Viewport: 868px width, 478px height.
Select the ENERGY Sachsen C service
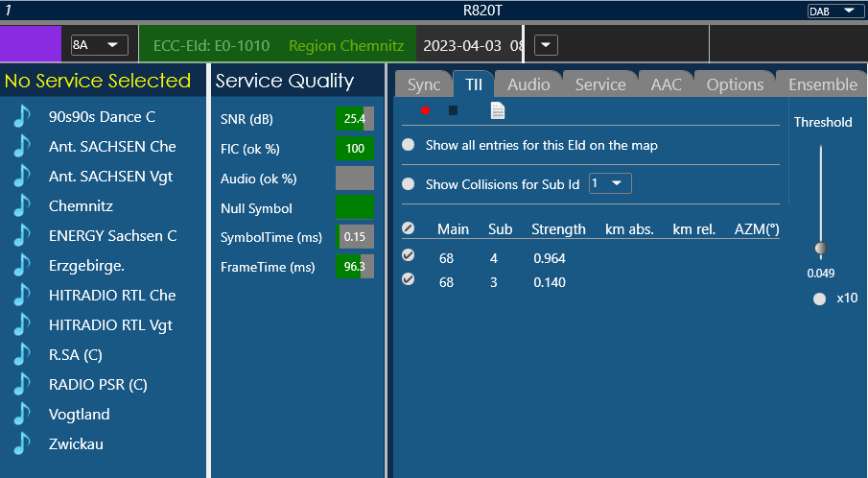tap(112, 236)
